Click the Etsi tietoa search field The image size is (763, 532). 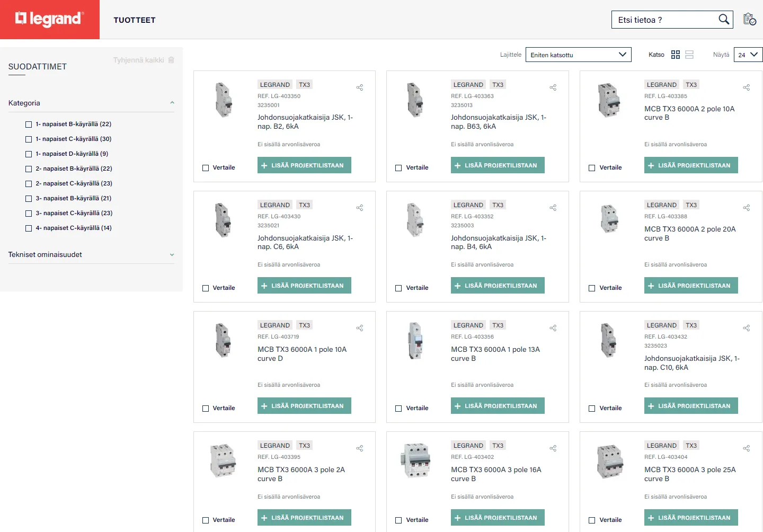coord(664,20)
